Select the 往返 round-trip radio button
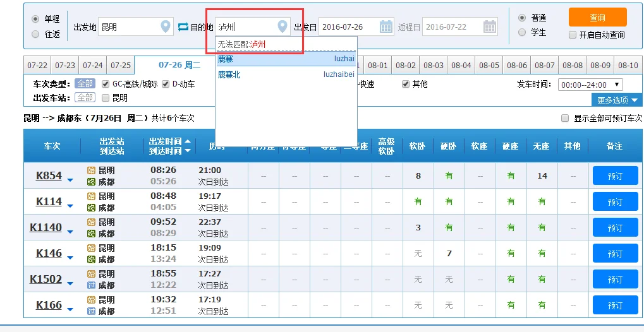644x332 pixels. tap(36, 34)
